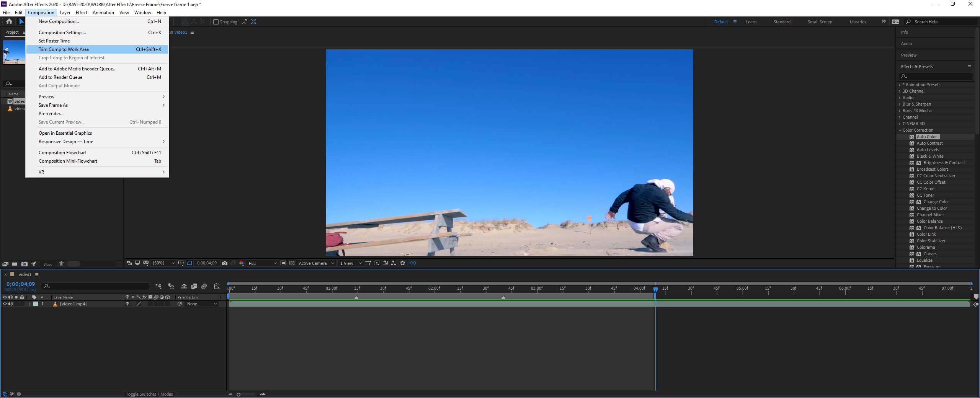Viewport: 980px width, 398px height.
Task: Open the Graph Editor
Action: (x=217, y=286)
